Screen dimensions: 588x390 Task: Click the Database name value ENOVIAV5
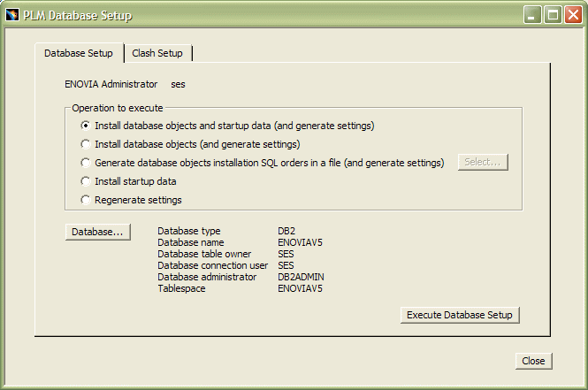[x=300, y=242]
